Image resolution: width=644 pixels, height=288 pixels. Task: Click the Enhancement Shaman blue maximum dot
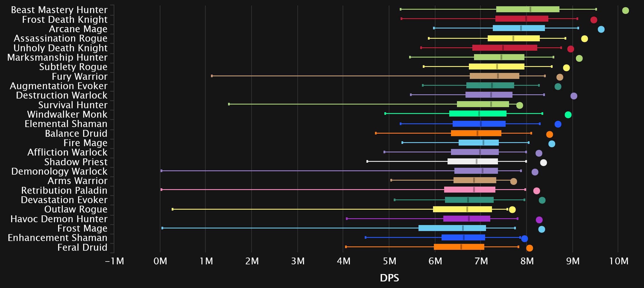coord(524,239)
